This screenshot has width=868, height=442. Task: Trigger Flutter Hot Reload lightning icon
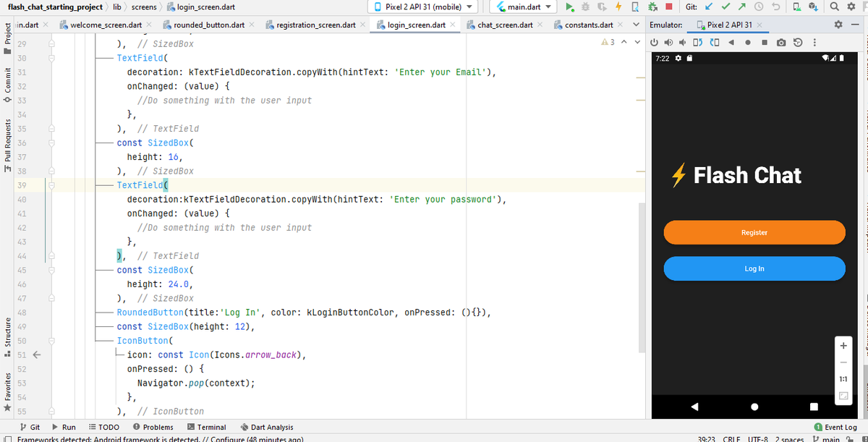pyautogui.click(x=618, y=7)
